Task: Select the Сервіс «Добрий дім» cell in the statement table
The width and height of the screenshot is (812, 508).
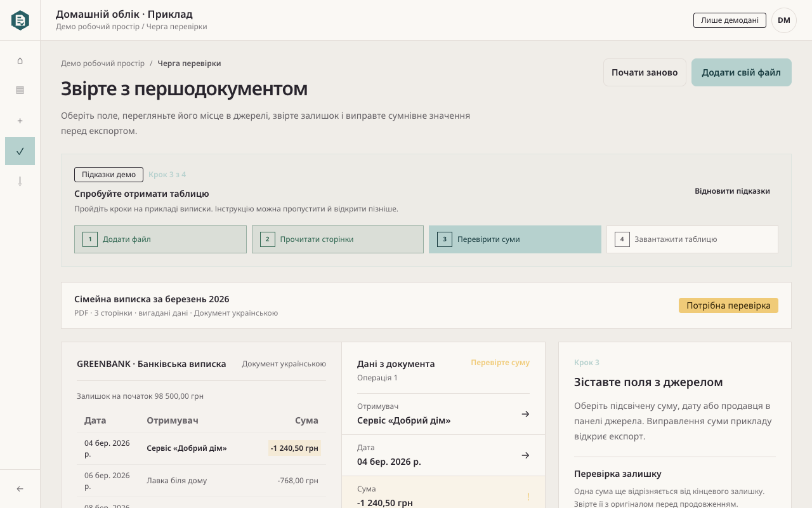Action: (x=187, y=448)
